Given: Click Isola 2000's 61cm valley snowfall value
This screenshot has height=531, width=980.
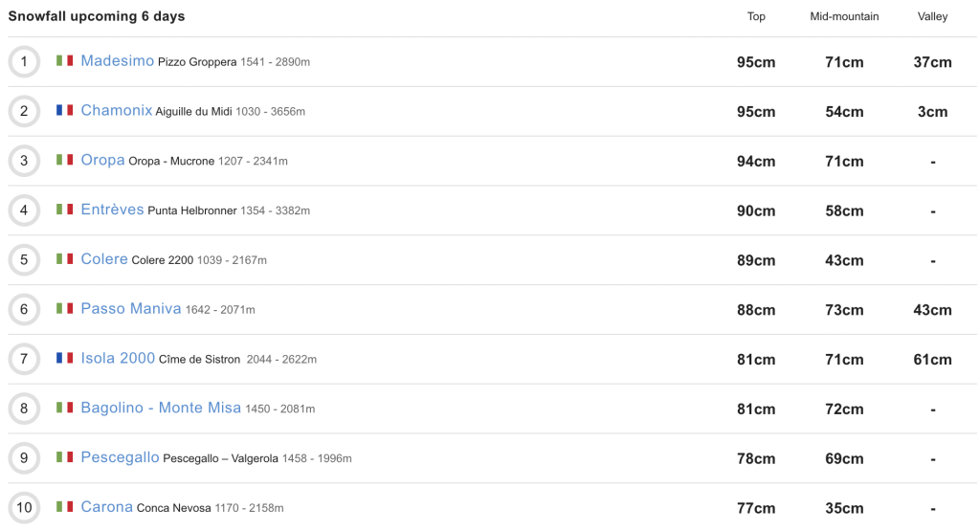Looking at the screenshot, I should click(x=932, y=360).
